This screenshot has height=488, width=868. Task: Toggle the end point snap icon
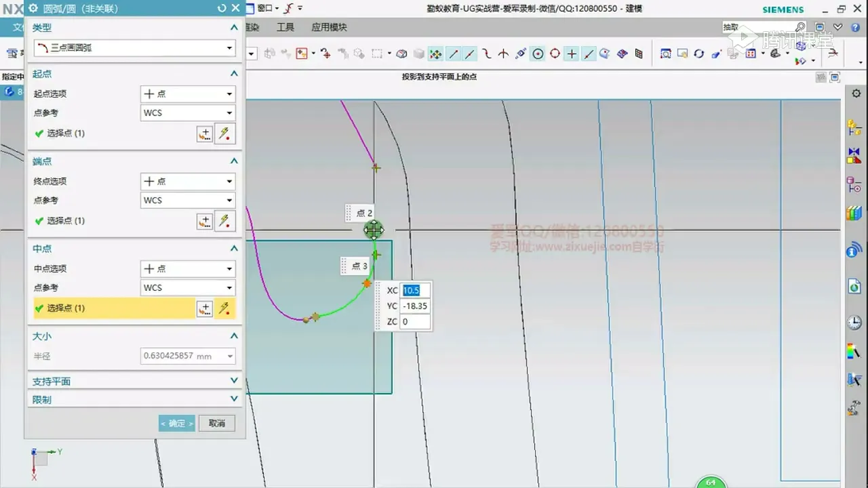[x=453, y=54]
